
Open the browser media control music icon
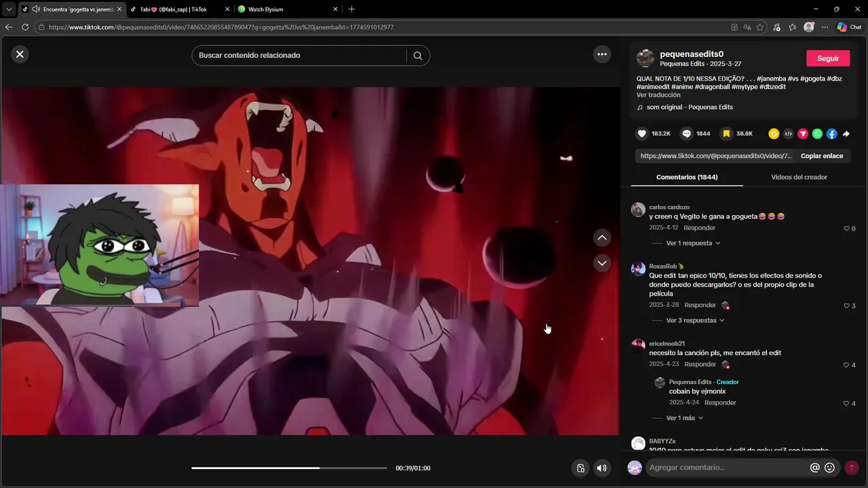point(776,27)
